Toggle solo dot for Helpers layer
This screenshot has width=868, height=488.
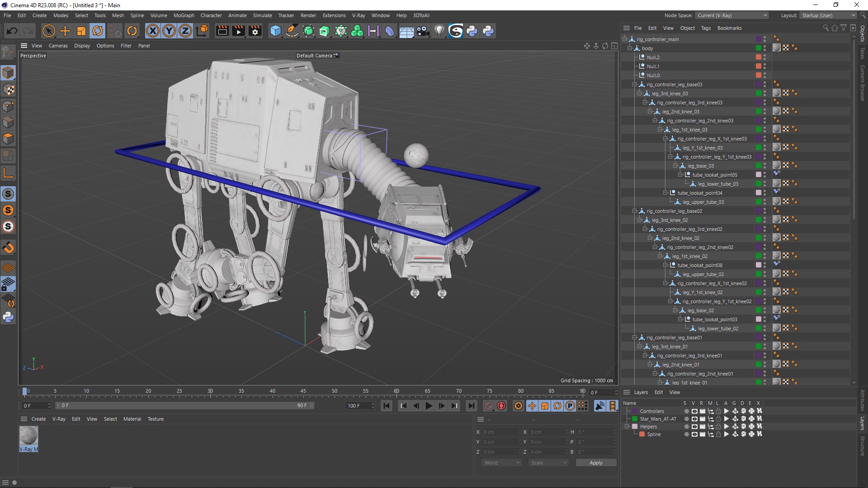[686, 427]
